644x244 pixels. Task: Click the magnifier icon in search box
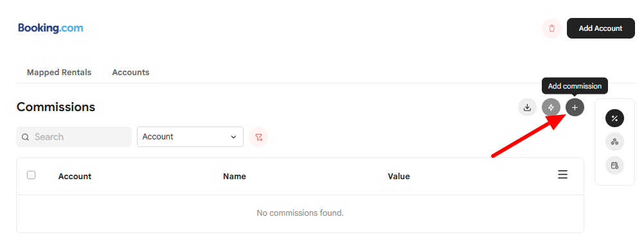pos(26,137)
